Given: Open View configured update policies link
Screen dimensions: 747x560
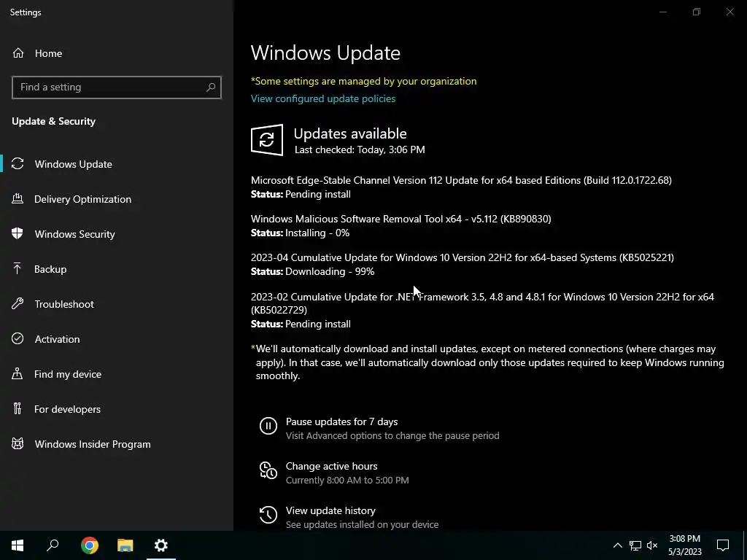Looking at the screenshot, I should 323,98.
